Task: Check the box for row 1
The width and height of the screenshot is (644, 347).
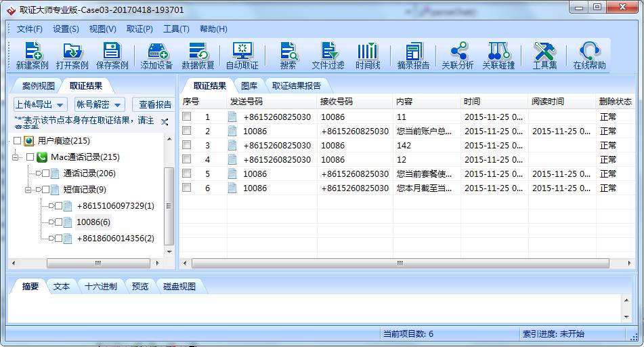Action: (x=187, y=117)
